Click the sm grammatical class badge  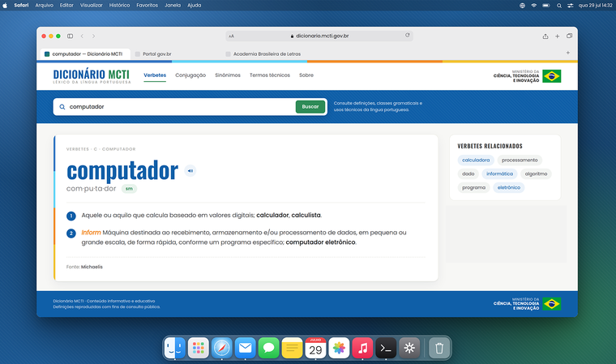tap(129, 189)
